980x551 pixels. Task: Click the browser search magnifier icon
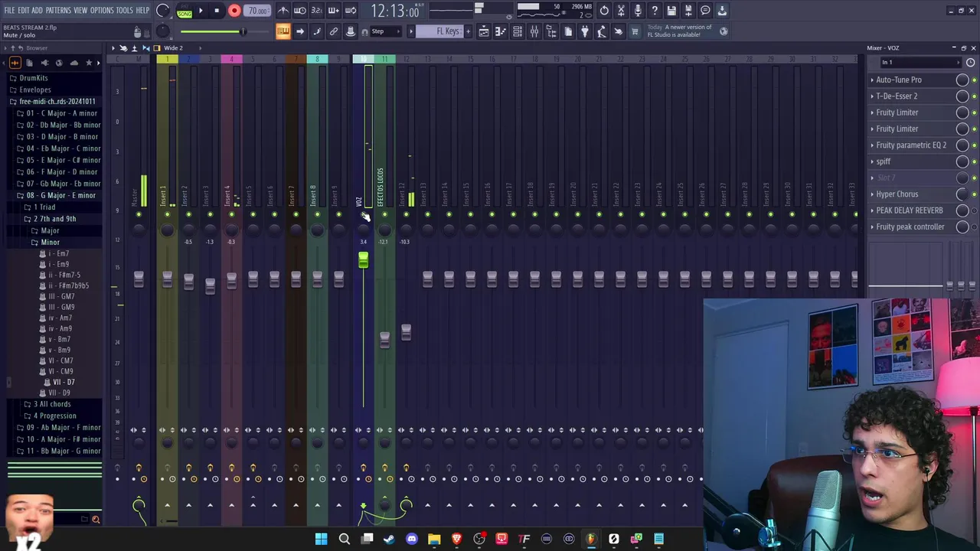coord(96,520)
